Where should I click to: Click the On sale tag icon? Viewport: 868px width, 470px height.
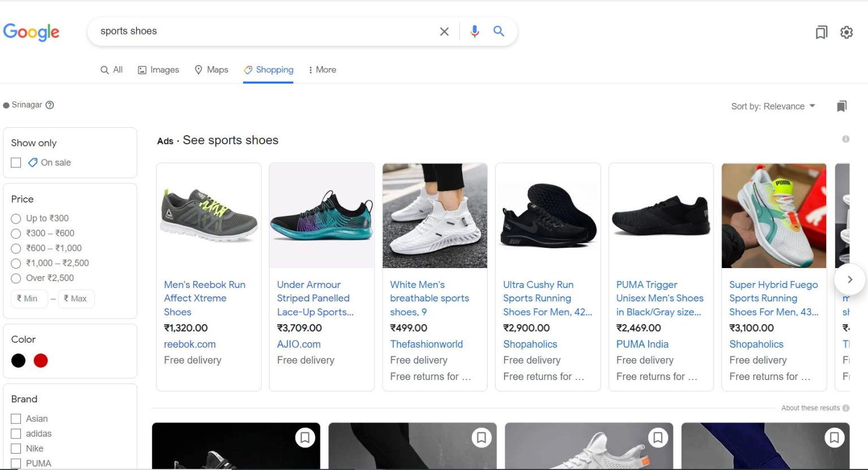33,162
